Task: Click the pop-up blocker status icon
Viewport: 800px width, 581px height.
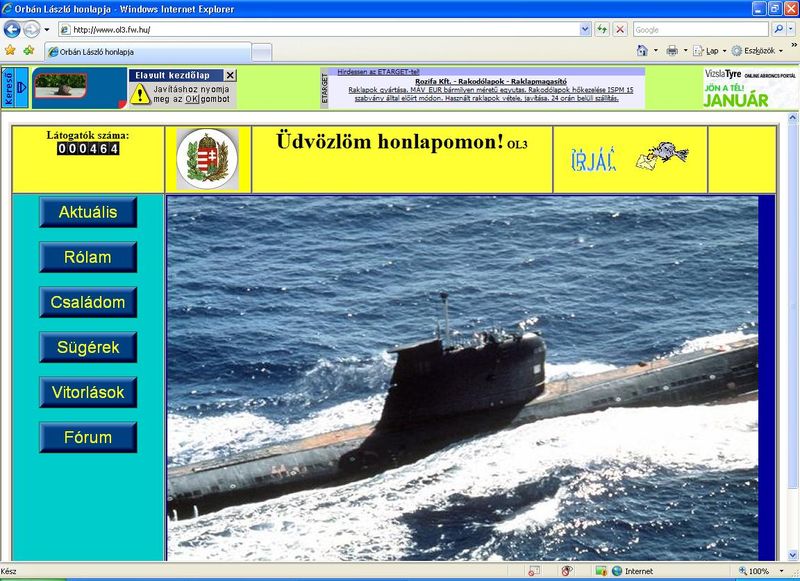Action: pyautogui.click(x=533, y=571)
